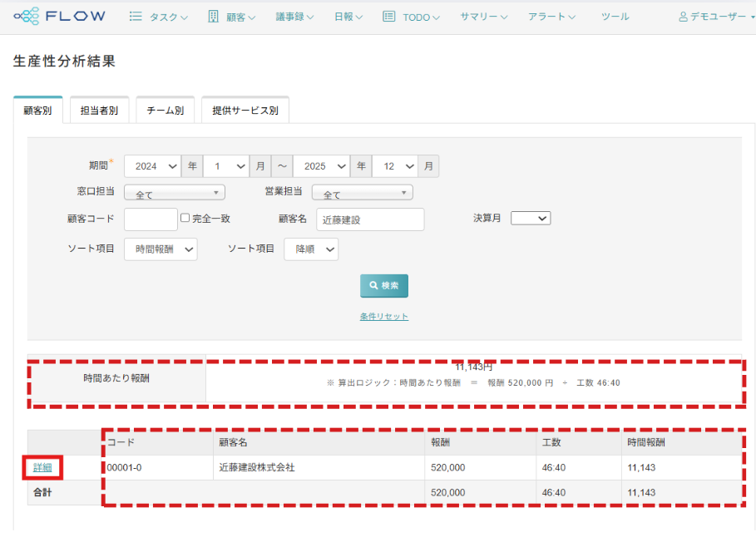Open the 窓口担当 dropdown
The image size is (756, 542).
(175, 193)
